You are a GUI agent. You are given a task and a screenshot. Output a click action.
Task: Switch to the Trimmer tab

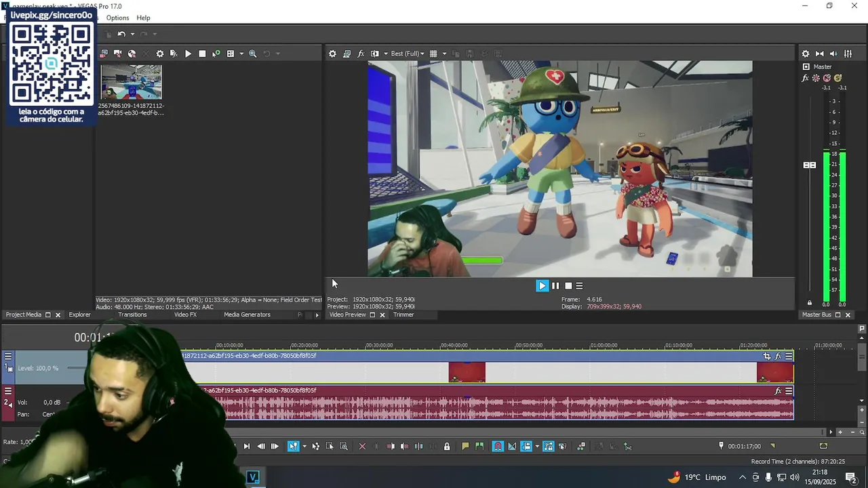[403, 314]
